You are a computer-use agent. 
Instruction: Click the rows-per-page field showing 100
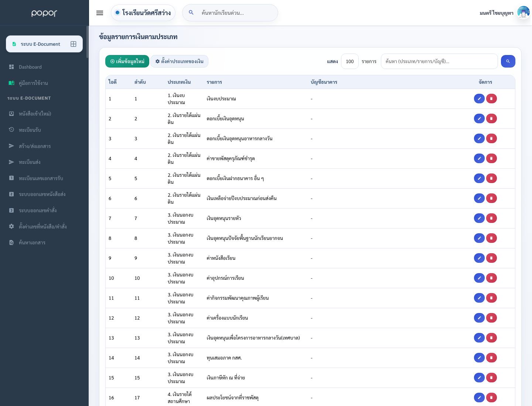pos(350,61)
